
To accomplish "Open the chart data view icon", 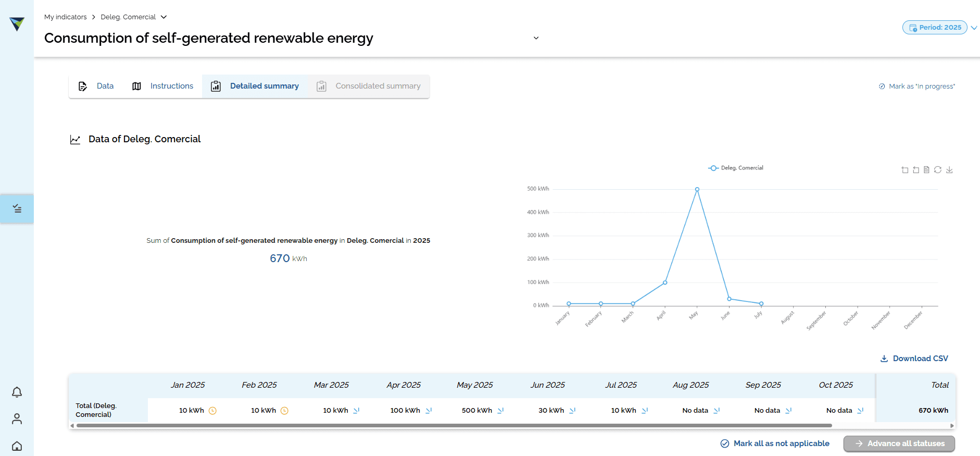I will 926,170.
